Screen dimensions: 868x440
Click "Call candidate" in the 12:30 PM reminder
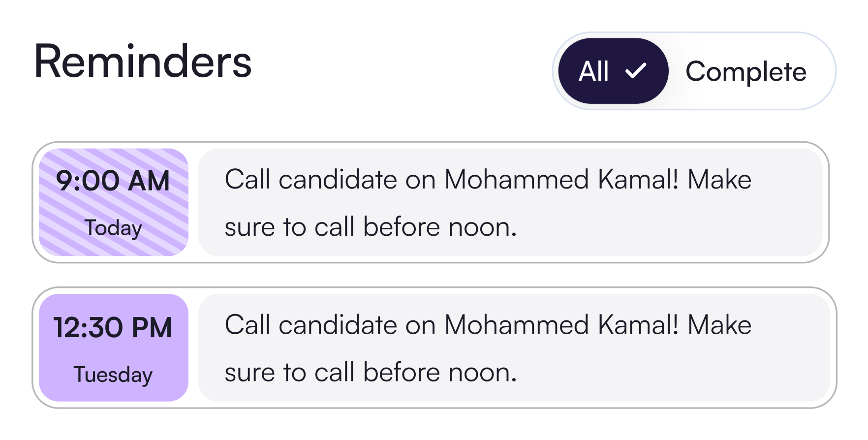click(x=310, y=325)
